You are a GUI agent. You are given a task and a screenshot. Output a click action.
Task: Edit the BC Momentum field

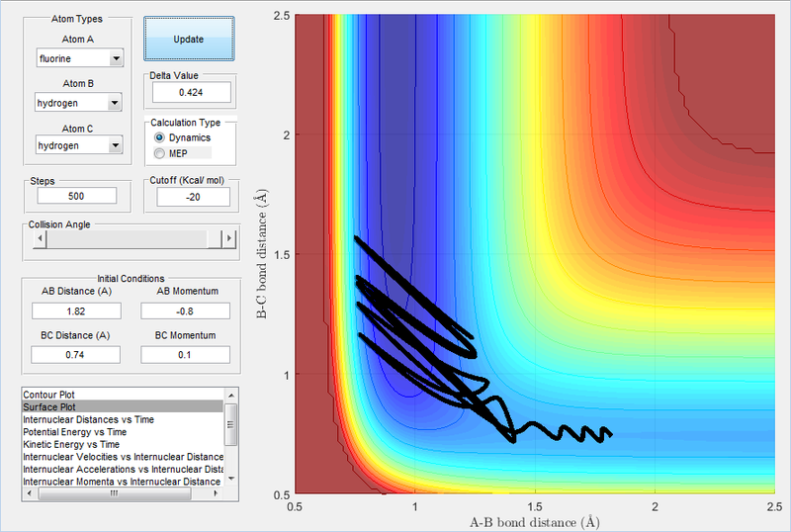pyautogui.click(x=185, y=354)
